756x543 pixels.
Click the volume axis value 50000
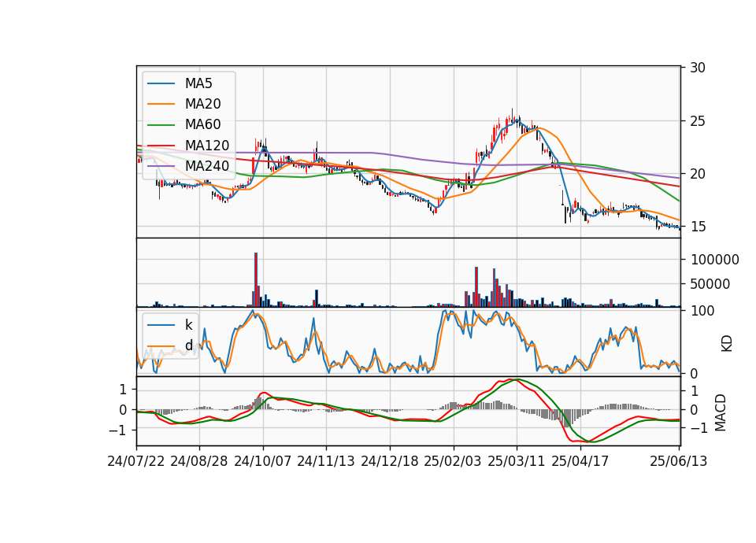[x=710, y=284]
